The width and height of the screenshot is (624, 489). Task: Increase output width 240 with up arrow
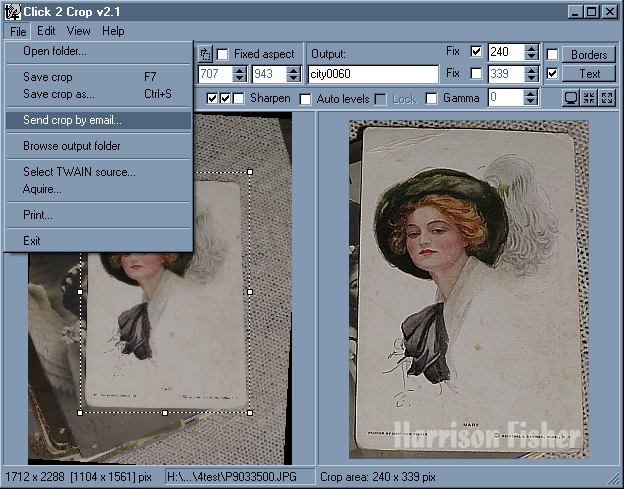(531, 48)
